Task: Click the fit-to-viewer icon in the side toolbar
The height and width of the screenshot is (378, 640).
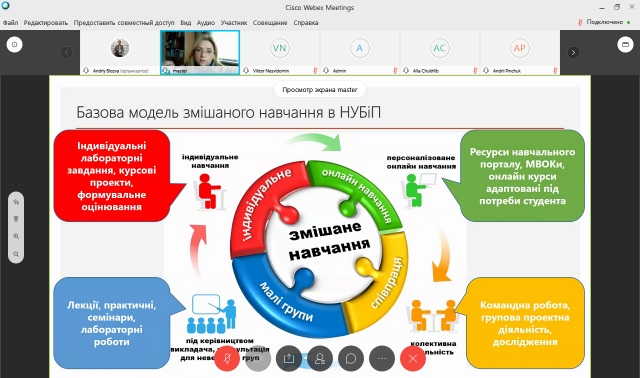Action: pos(16,202)
